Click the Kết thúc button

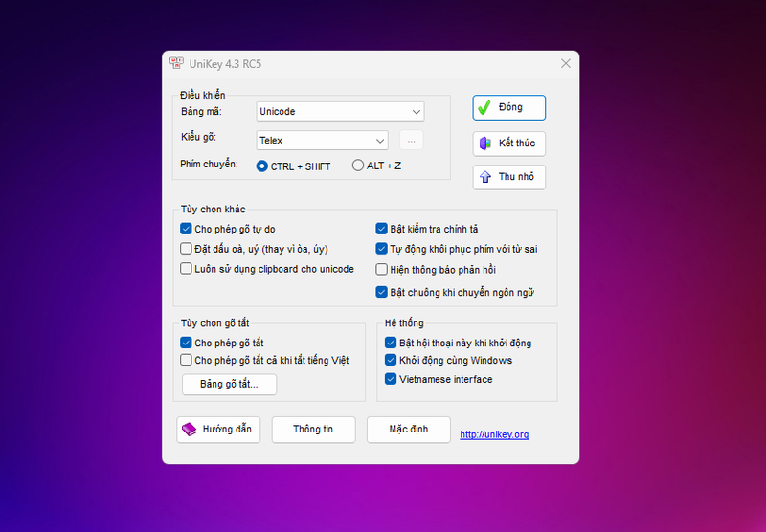509,144
